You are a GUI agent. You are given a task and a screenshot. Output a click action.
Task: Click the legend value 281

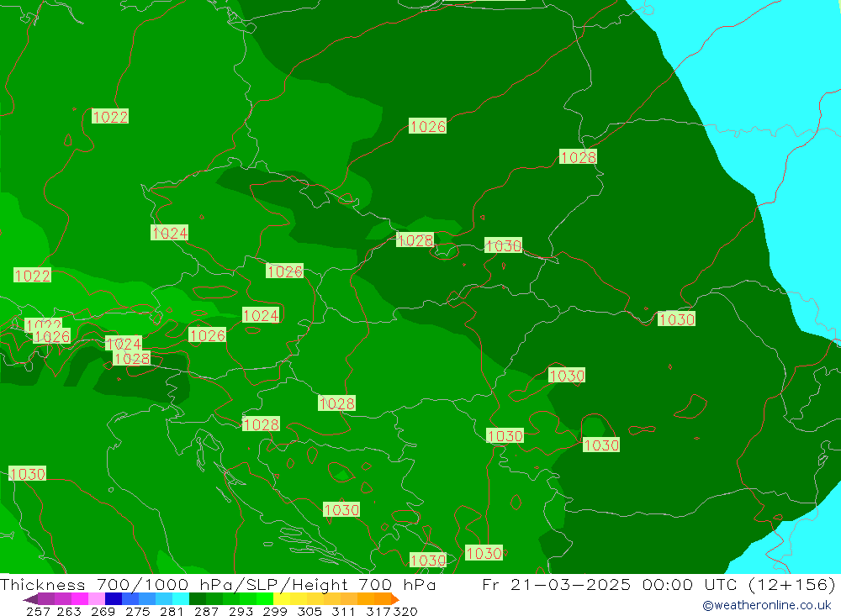[x=172, y=611]
